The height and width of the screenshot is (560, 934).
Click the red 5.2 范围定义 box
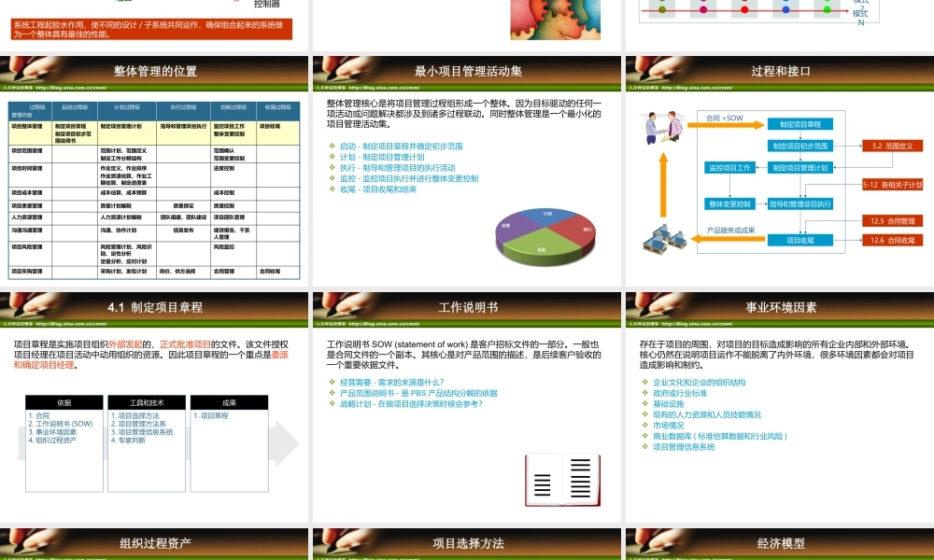pos(893,147)
